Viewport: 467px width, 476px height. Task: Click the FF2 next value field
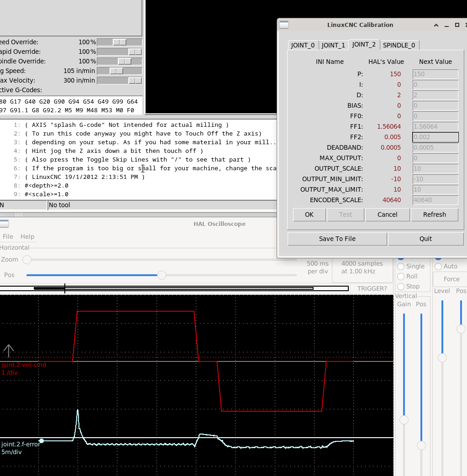coord(436,137)
